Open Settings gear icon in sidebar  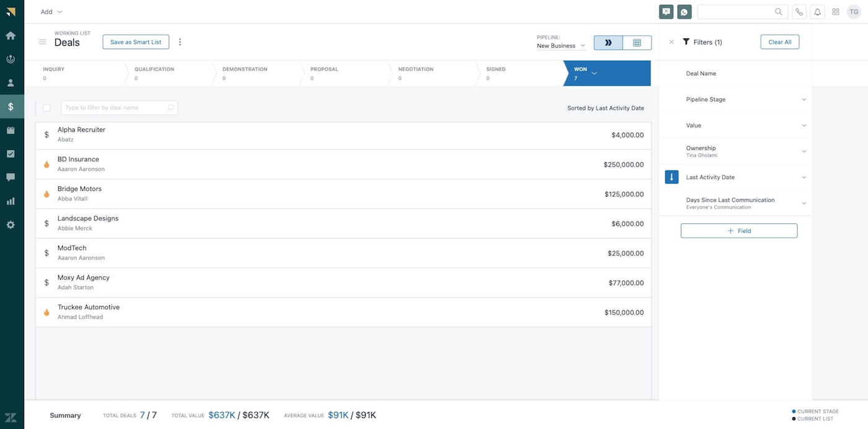pyautogui.click(x=11, y=225)
